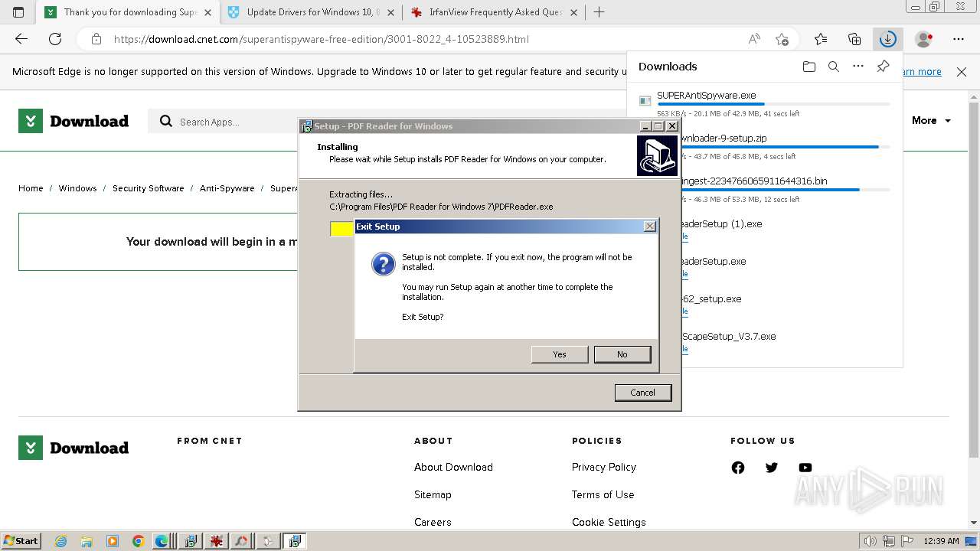This screenshot has width=980, height=551.
Task: Open Windows Explorer from taskbar
Action: coord(87,541)
